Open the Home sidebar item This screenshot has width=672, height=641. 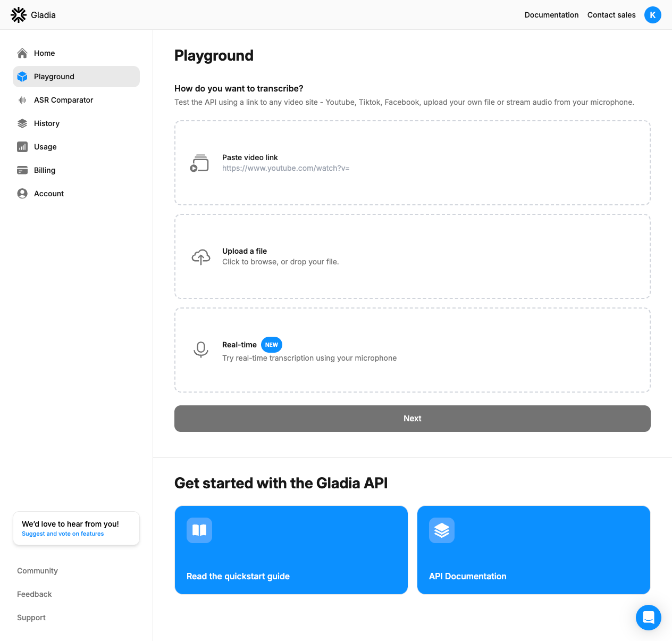coord(76,53)
